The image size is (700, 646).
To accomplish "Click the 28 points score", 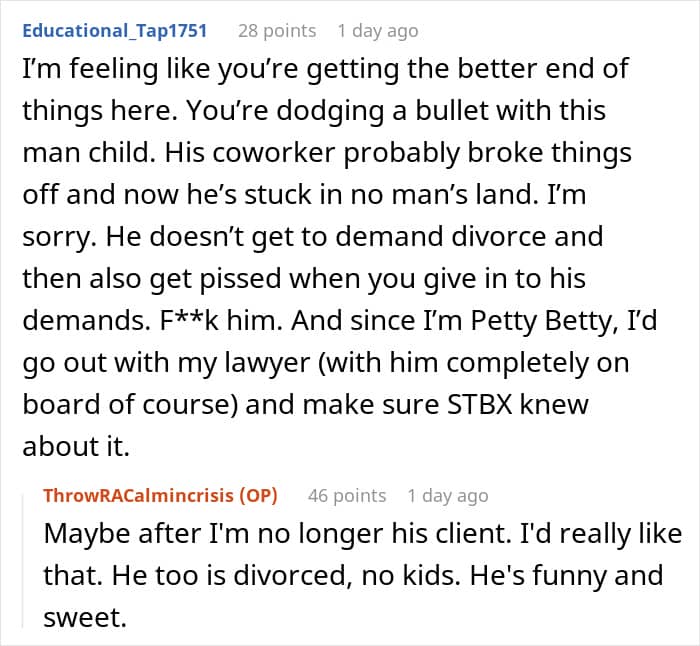I will tap(276, 31).
